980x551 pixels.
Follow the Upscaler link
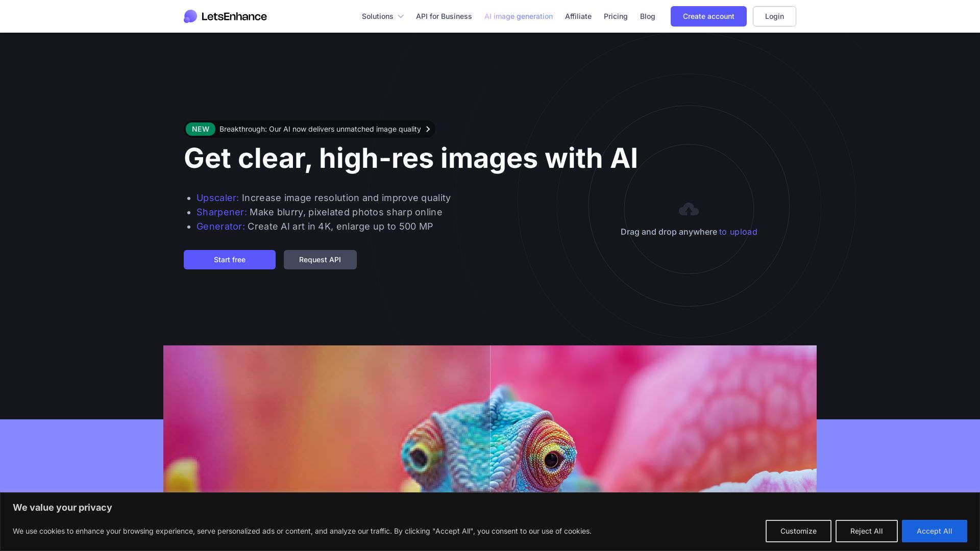tap(217, 198)
